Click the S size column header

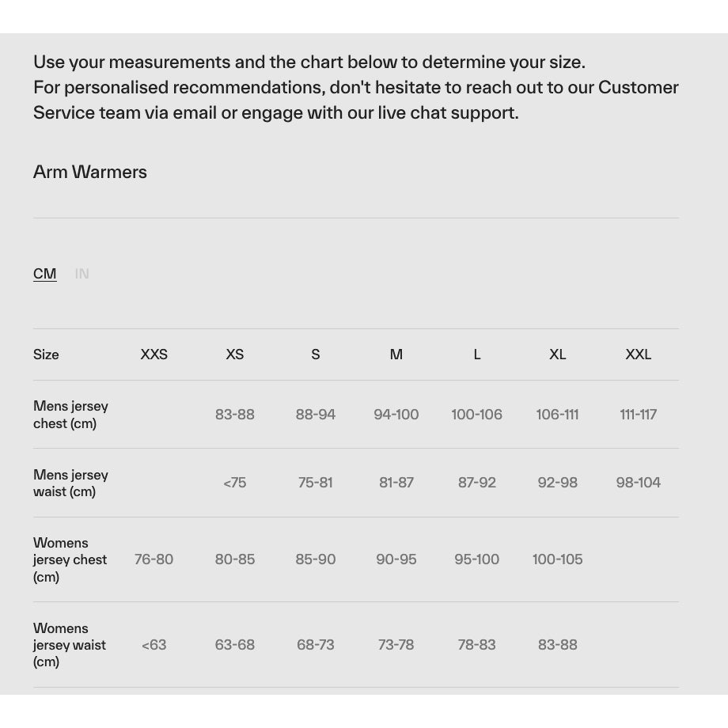[316, 355]
